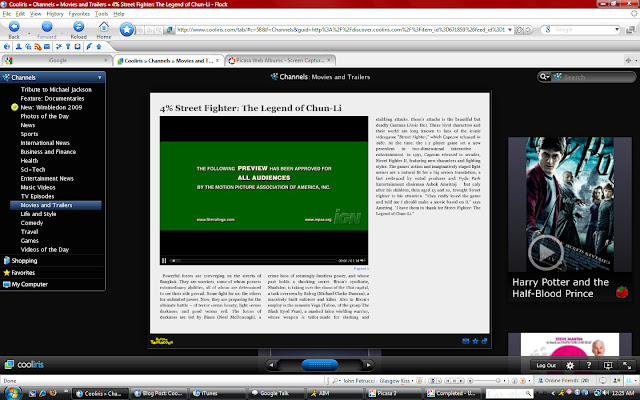This screenshot has width=640, height=400.
Task: Open the blog editor quill icon
Action: (x=89, y=47)
